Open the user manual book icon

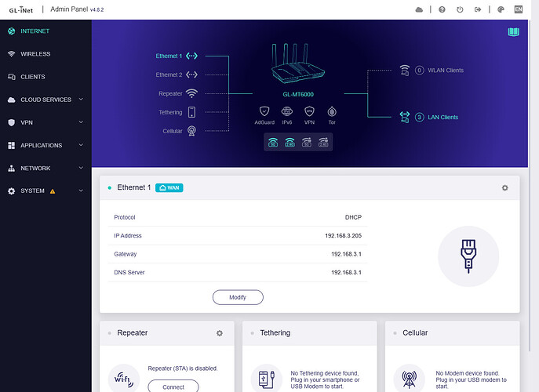click(514, 32)
